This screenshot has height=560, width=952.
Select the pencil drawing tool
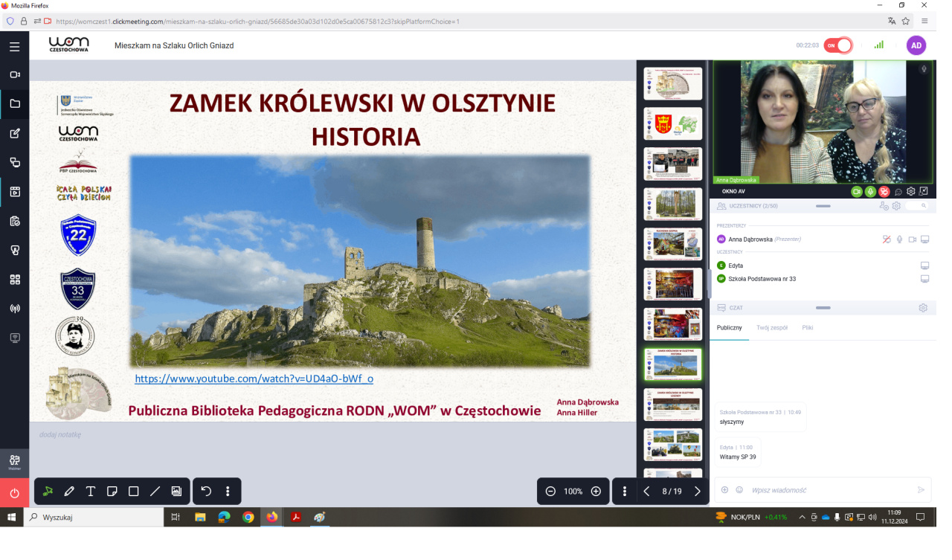(x=69, y=492)
